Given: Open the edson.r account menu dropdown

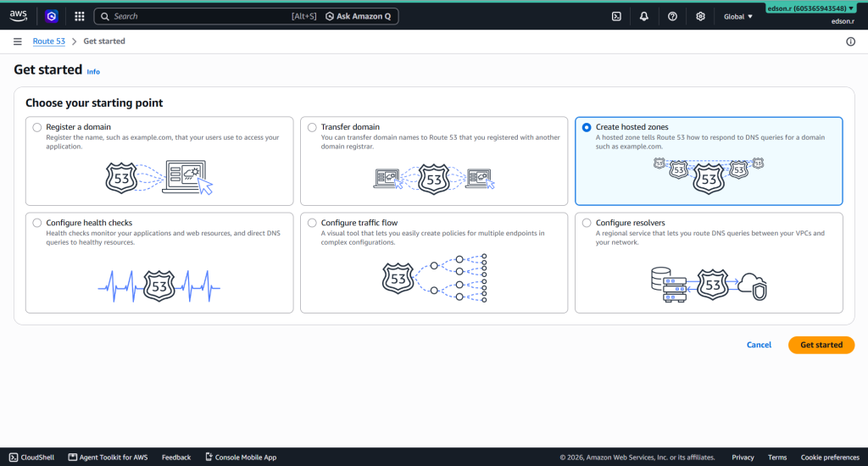Looking at the screenshot, I should pos(810,8).
